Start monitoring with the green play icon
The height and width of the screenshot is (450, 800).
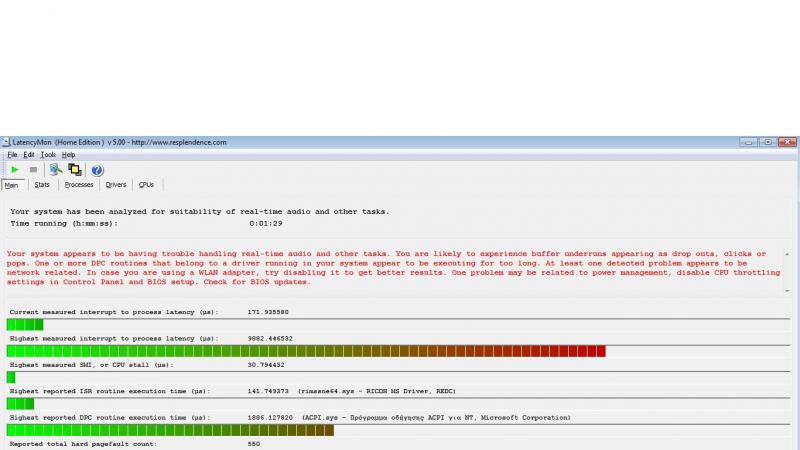pyautogui.click(x=15, y=170)
